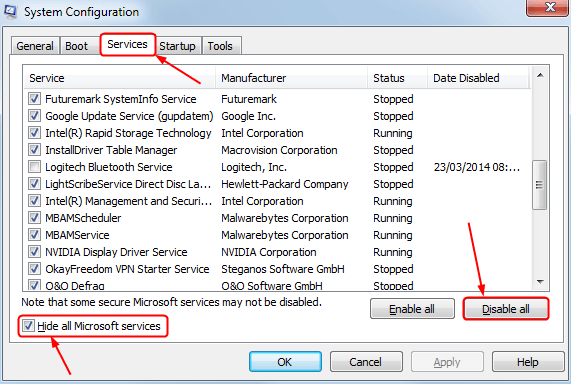The height and width of the screenshot is (384, 571).
Task: Select the Google Update Service (gupdatem) name
Action: (129, 116)
